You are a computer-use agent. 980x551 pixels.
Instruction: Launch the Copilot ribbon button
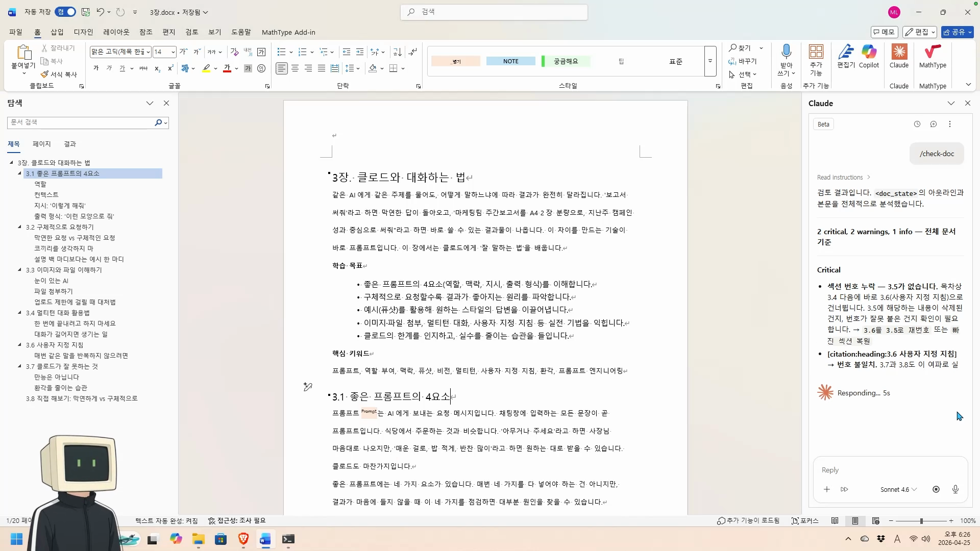pyautogui.click(x=869, y=56)
